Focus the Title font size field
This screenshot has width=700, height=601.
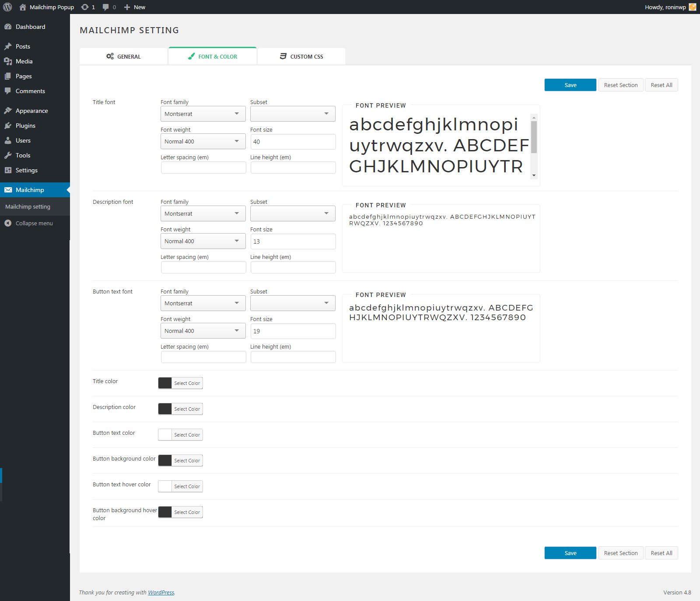point(293,142)
